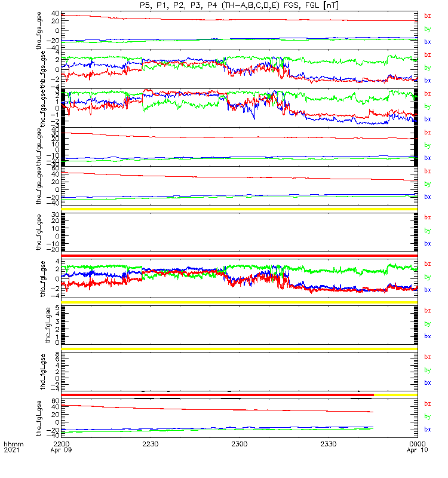Screen dimensions: 448x478
Task: Click bx legend of thd_fgl_gse panel
Action: coord(428,383)
